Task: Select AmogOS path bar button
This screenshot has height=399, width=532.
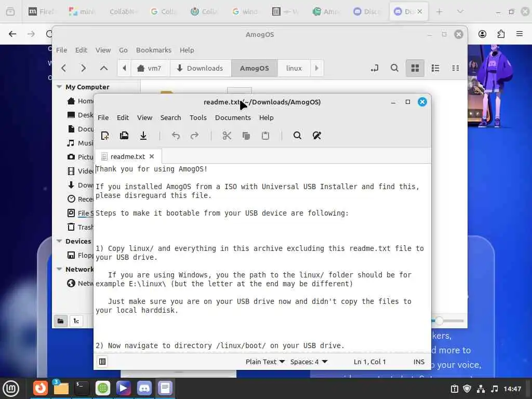Action: [x=254, y=68]
